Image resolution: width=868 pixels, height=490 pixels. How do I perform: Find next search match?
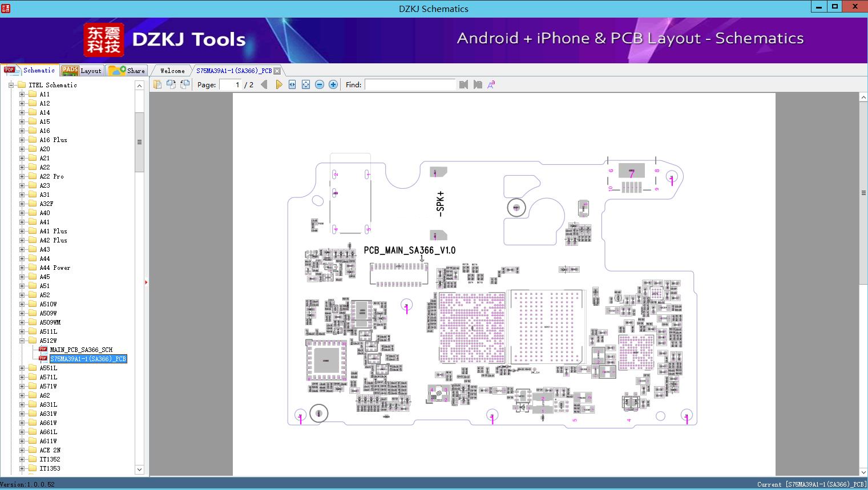(x=478, y=84)
